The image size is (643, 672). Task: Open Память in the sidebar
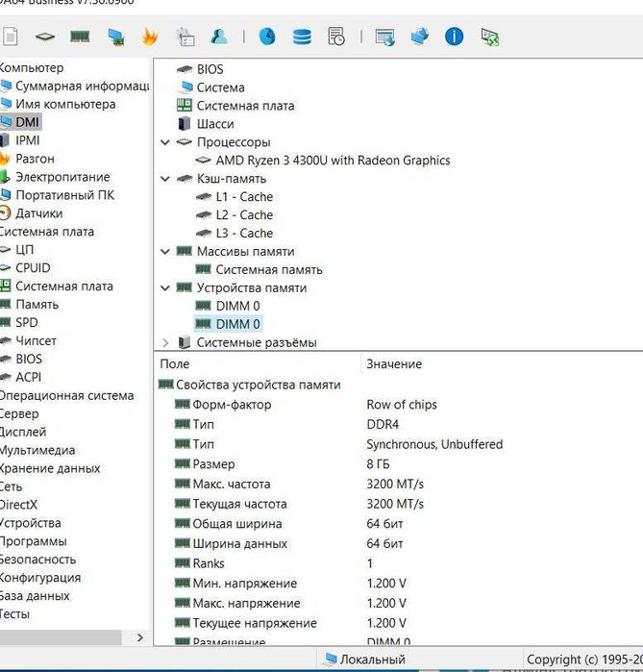pyautogui.click(x=37, y=305)
